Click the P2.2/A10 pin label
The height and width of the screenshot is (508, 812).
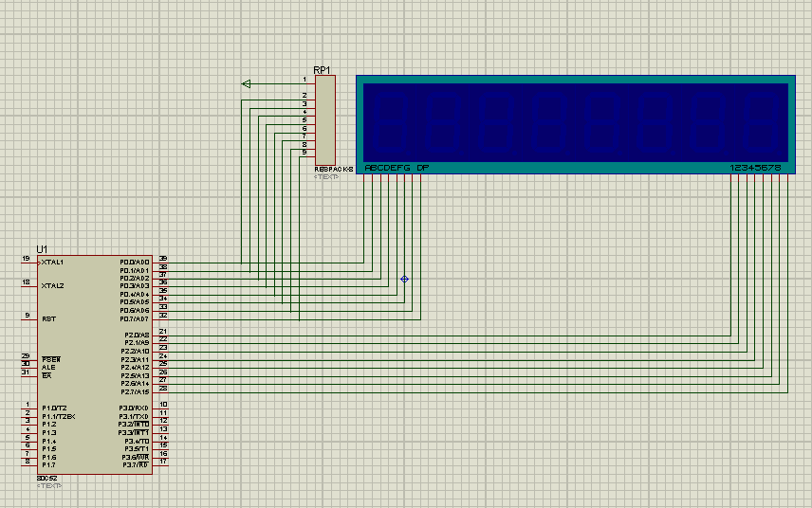tap(135, 352)
